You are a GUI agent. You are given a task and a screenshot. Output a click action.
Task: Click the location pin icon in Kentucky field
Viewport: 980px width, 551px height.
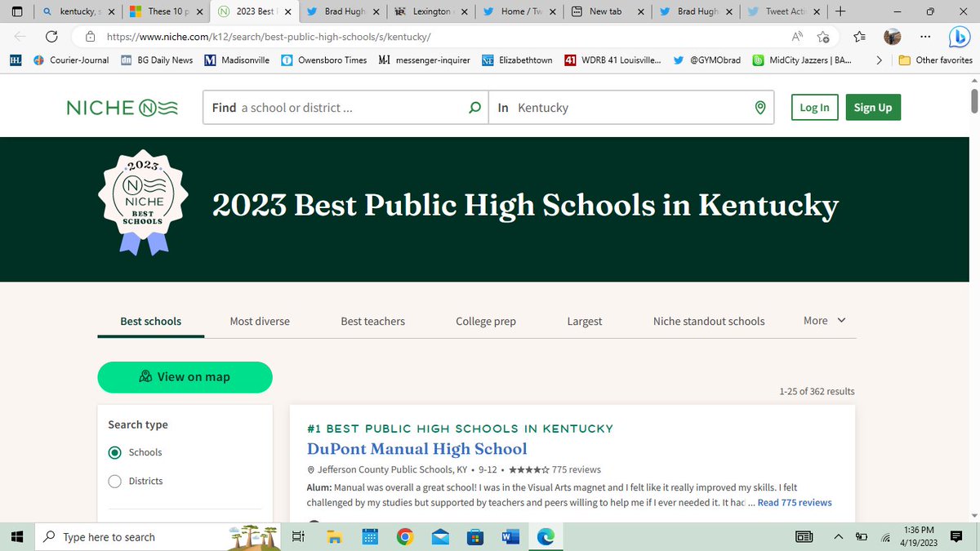coord(760,108)
